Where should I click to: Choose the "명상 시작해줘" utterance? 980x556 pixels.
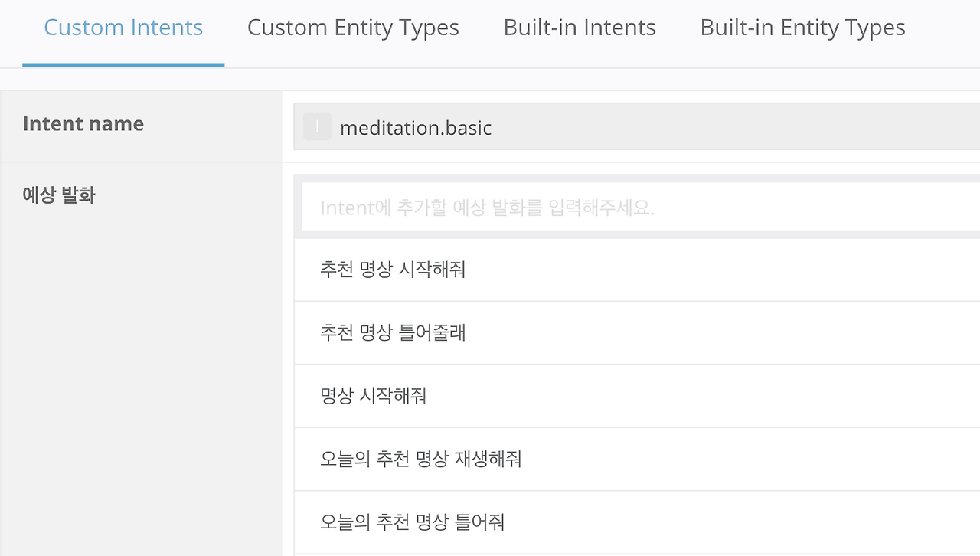coord(373,396)
